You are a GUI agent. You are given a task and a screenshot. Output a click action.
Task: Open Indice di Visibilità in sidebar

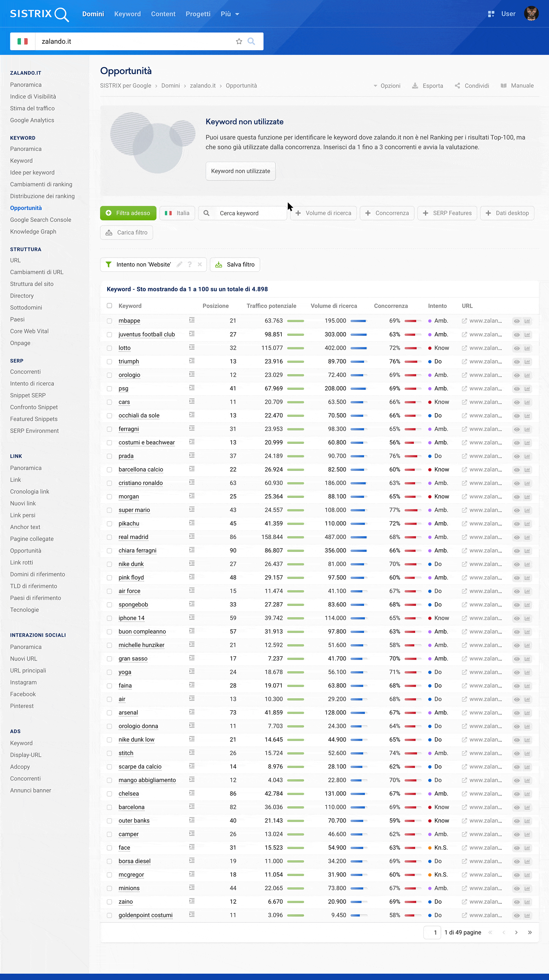point(33,97)
